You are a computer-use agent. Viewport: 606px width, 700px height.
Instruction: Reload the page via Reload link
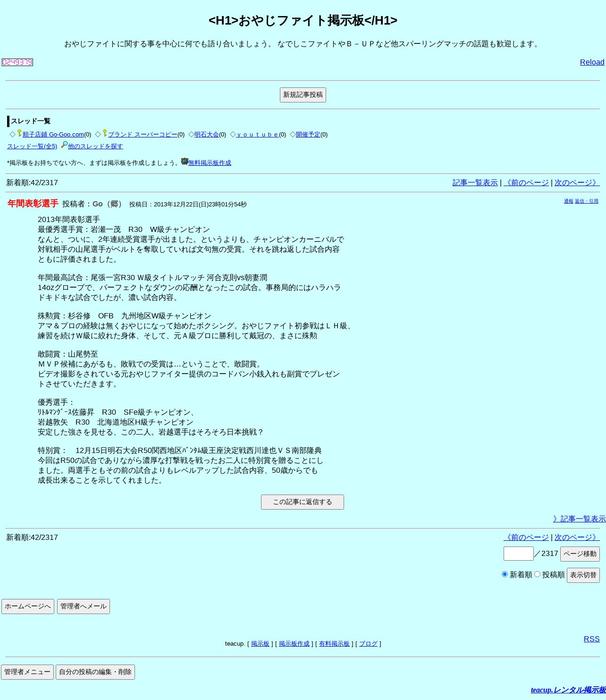click(592, 62)
